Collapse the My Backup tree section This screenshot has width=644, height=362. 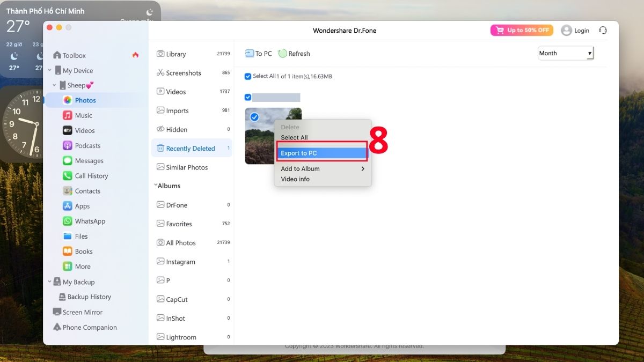click(50, 282)
